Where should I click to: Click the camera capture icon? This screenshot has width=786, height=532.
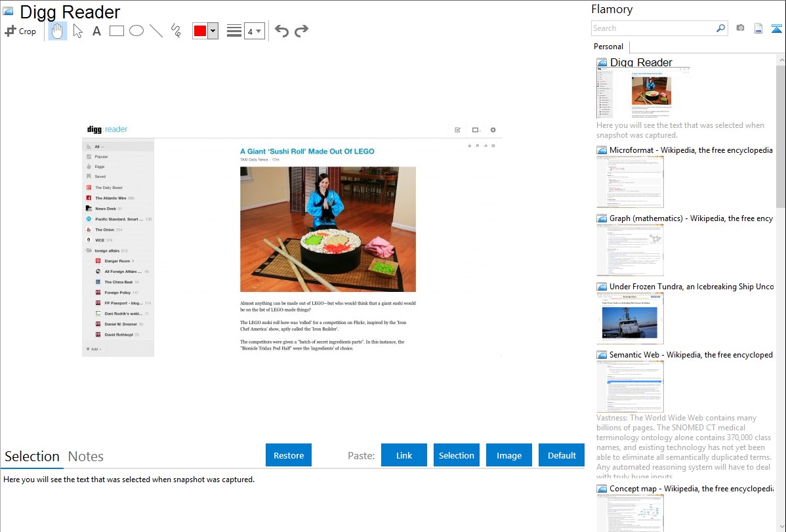click(740, 28)
